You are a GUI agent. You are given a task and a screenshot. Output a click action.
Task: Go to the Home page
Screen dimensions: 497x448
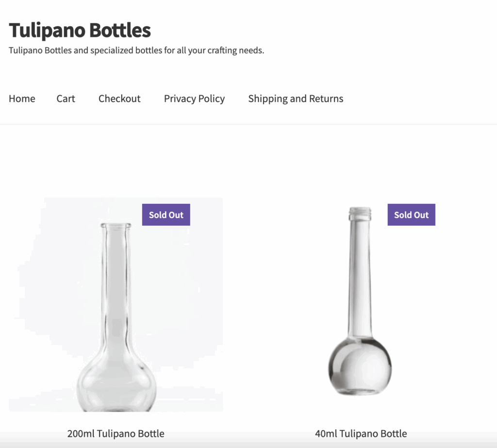point(22,99)
